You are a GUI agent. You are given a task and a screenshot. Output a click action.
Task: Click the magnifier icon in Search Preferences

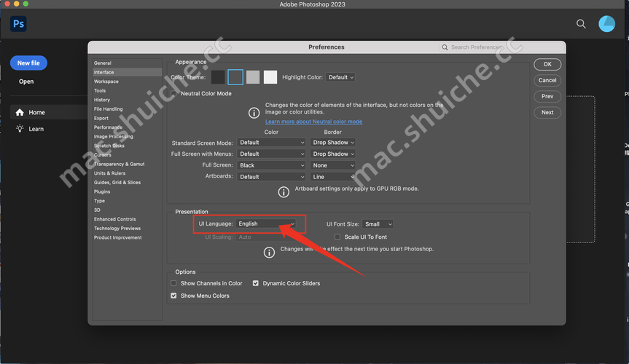[x=445, y=47]
